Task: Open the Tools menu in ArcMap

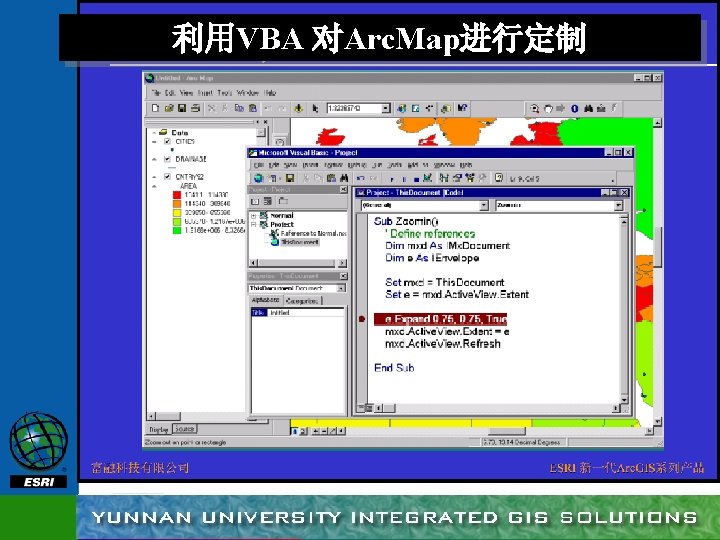Action: (x=225, y=93)
